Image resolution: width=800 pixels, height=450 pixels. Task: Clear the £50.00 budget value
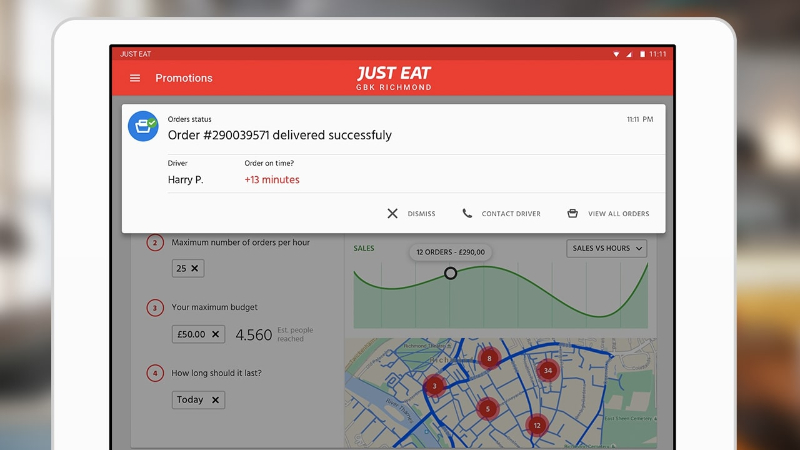coord(215,334)
